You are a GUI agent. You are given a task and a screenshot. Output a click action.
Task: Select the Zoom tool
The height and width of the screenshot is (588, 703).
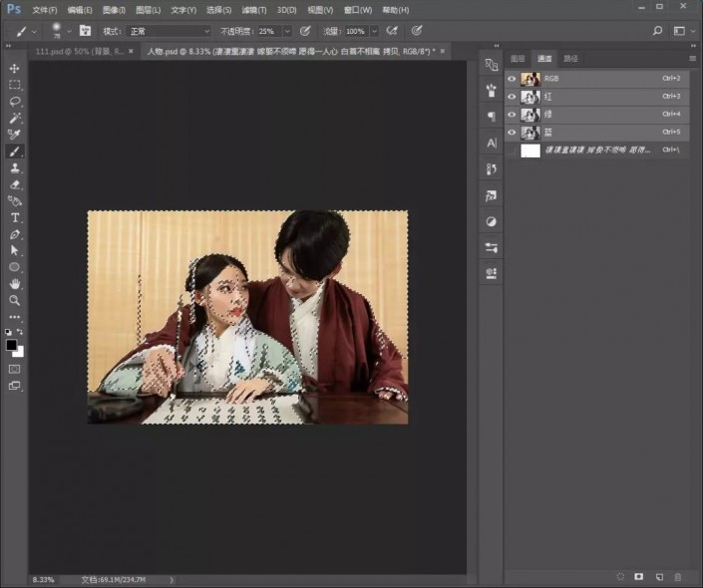point(14,300)
